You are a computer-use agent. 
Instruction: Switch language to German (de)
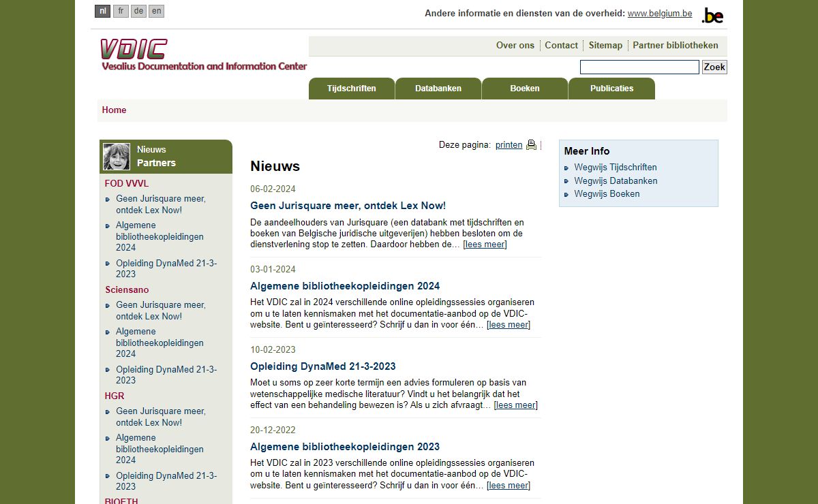[138, 11]
